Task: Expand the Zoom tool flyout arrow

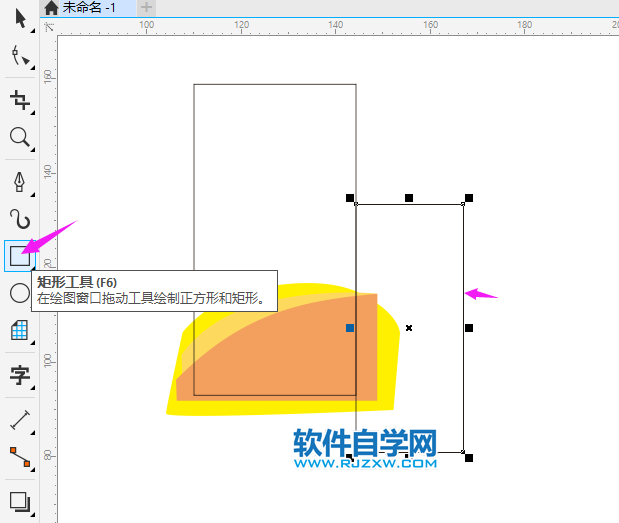Action: (33, 150)
